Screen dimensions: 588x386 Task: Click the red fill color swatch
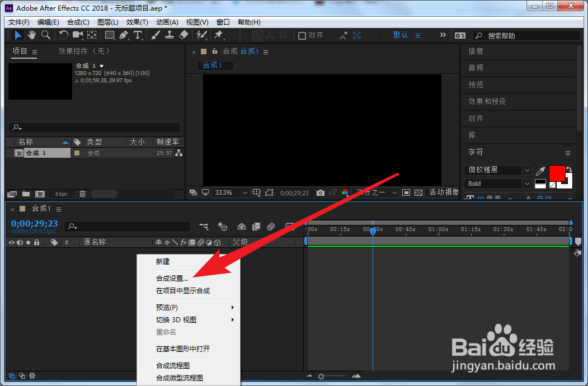(x=557, y=173)
